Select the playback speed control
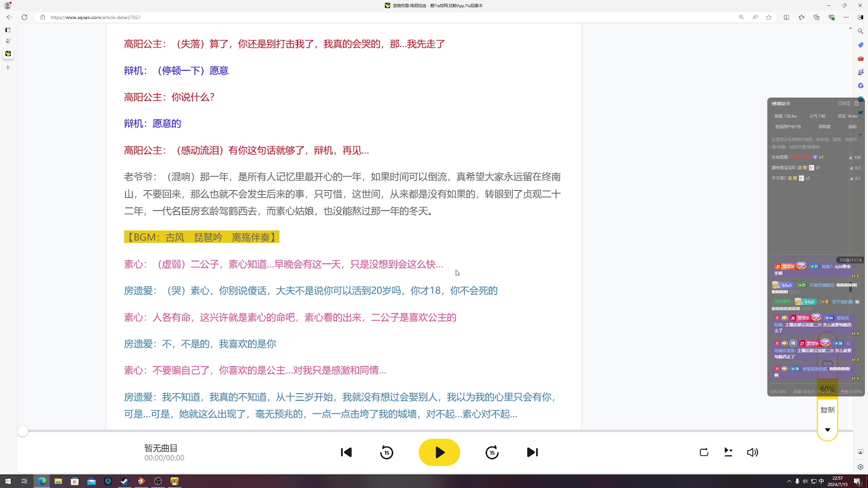 point(728,452)
